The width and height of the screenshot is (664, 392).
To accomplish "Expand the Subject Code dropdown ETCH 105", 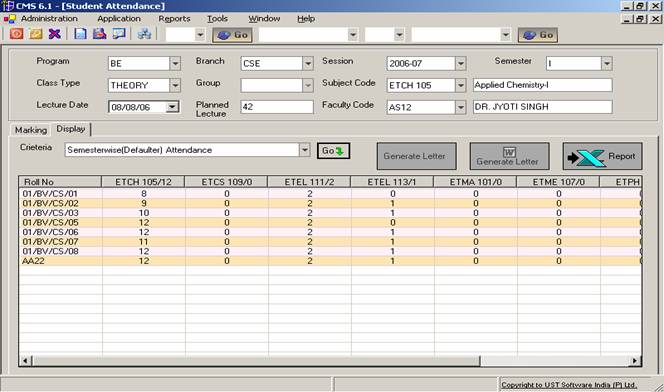I will click(461, 86).
